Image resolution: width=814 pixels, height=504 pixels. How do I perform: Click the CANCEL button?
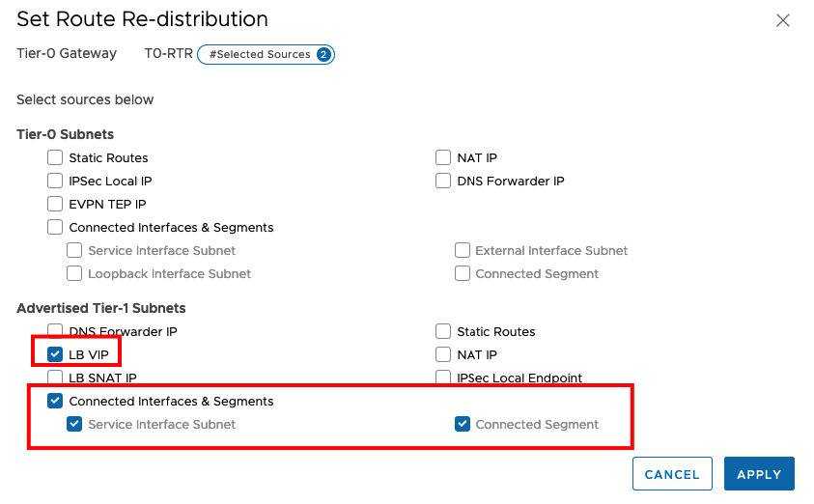click(x=672, y=474)
